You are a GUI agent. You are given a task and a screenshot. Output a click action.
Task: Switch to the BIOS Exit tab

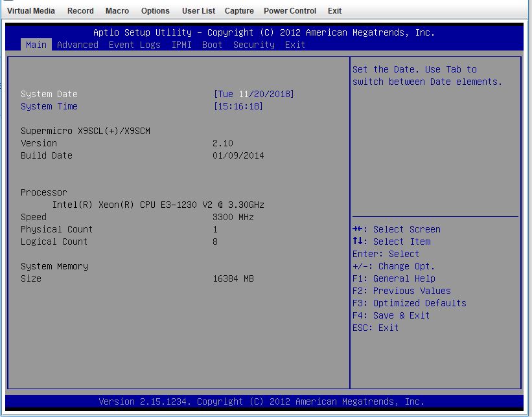pyautogui.click(x=295, y=45)
